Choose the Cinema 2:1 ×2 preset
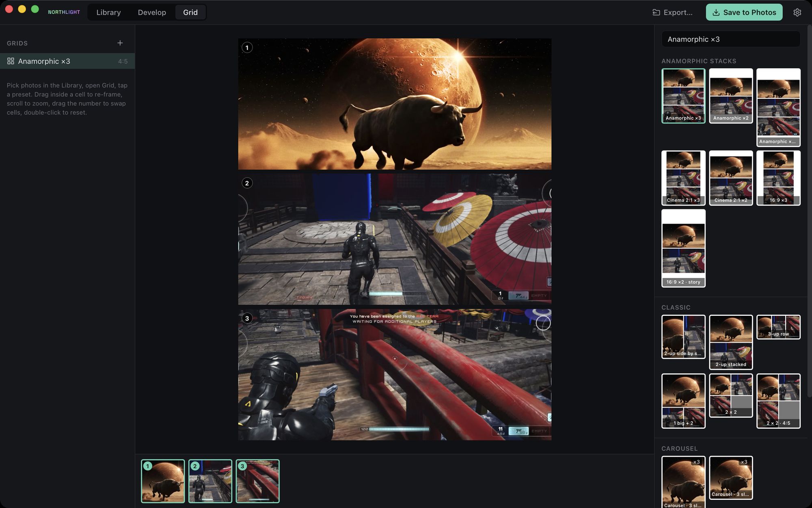This screenshot has height=508, width=812. tap(731, 178)
